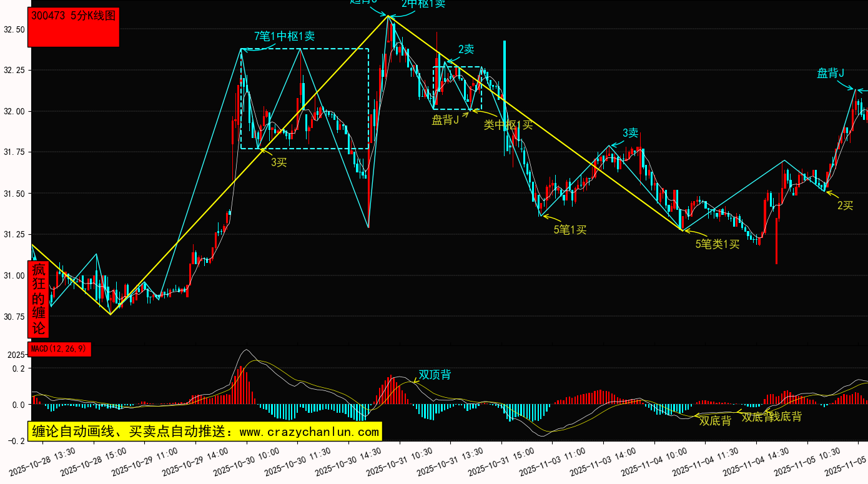
Task: Click the 30.75 price axis label
Action: [x=14, y=317]
